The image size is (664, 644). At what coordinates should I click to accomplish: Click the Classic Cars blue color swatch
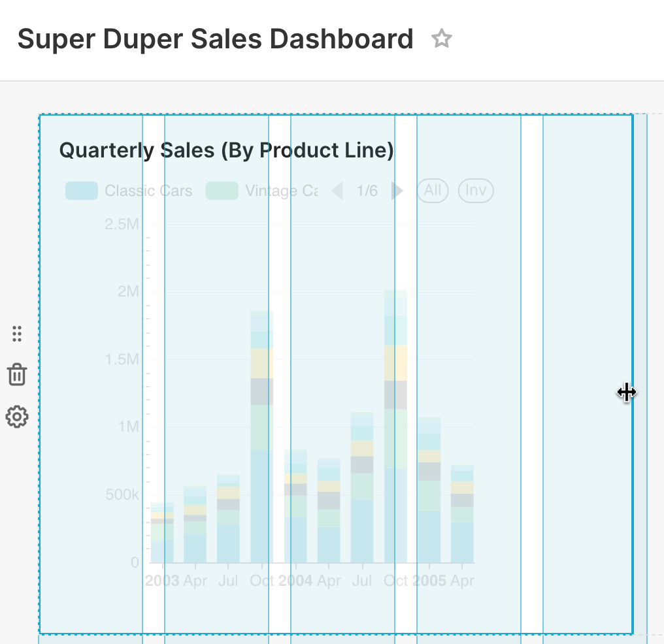tap(82, 191)
